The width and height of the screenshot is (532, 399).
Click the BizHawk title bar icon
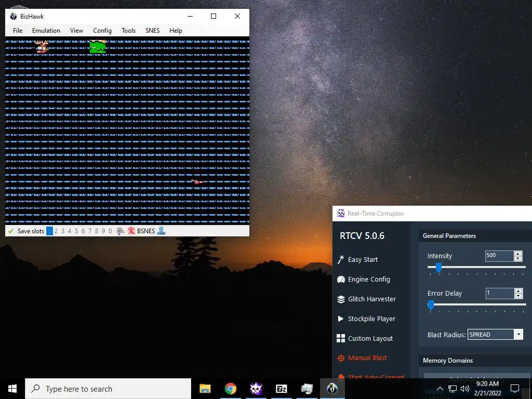[13, 16]
